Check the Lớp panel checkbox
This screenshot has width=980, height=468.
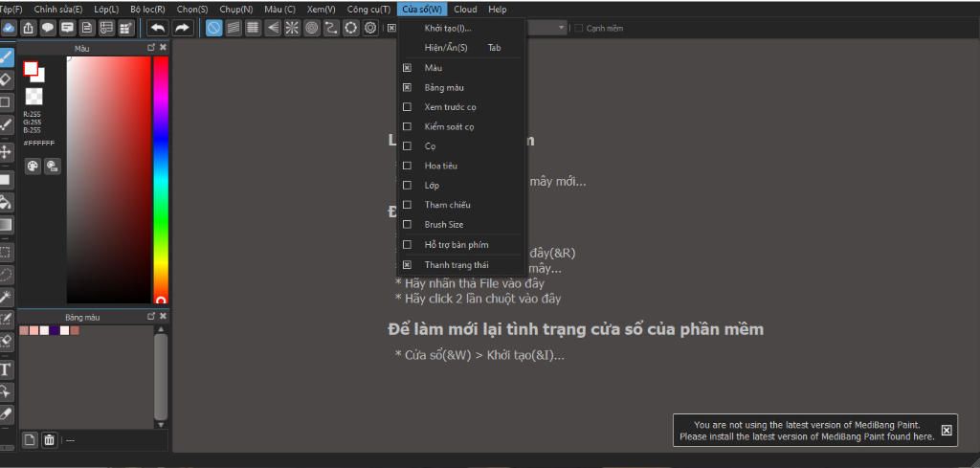[407, 185]
